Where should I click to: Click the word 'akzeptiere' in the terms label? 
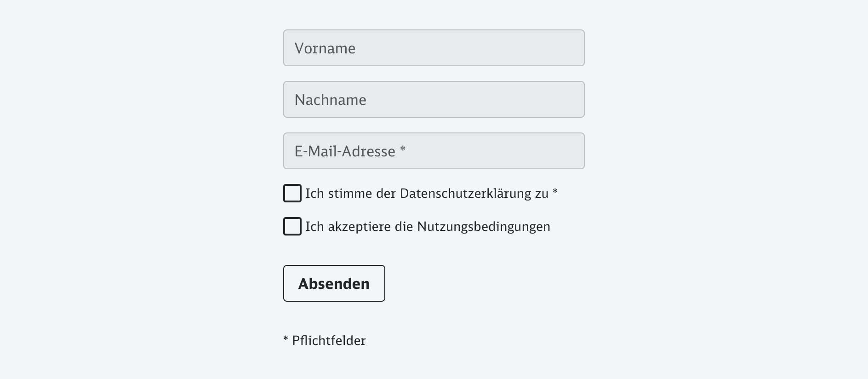pyautogui.click(x=360, y=227)
